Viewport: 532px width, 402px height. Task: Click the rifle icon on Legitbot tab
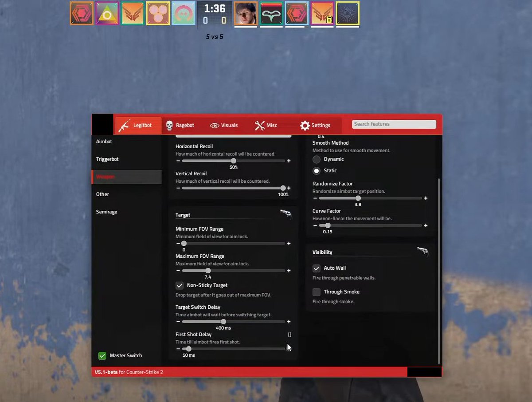[x=123, y=125]
